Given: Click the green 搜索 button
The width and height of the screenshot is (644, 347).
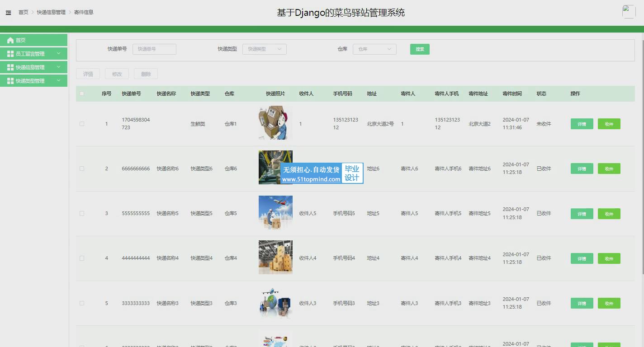Looking at the screenshot, I should tap(420, 49).
